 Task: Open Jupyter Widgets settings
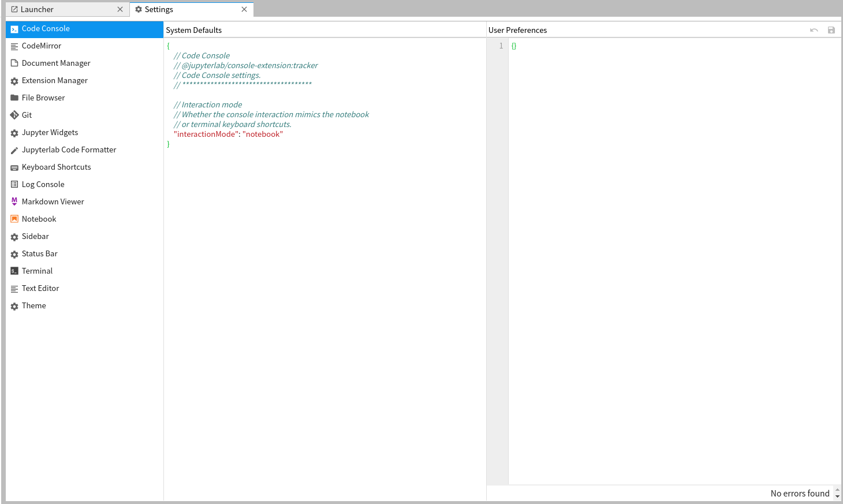point(84,133)
